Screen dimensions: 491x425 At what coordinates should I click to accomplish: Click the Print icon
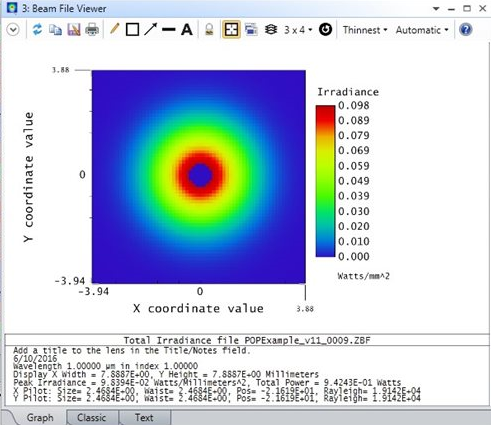click(x=92, y=30)
